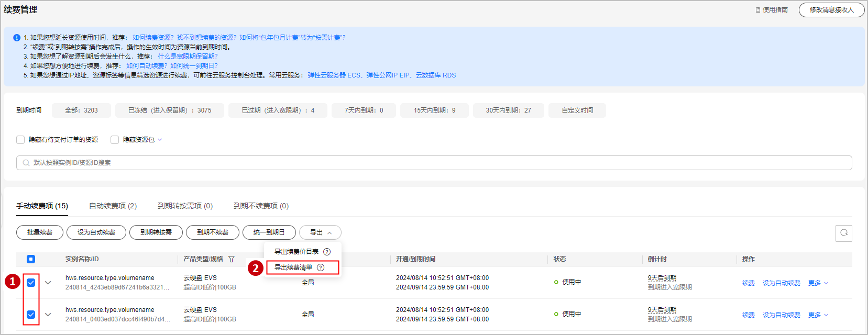868x335 pixels.
Task: Select 导出续费清单 menu option
Action: pyautogui.click(x=293, y=267)
